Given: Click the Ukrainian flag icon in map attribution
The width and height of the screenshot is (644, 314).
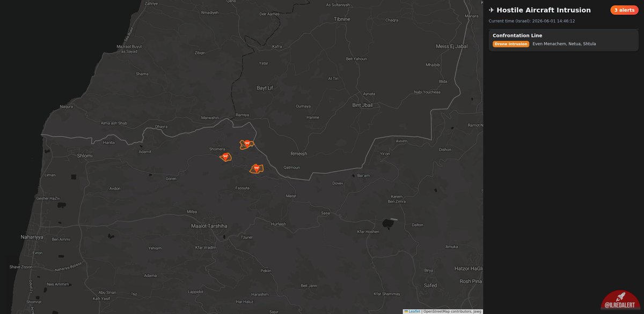Looking at the screenshot, I should (406, 311).
